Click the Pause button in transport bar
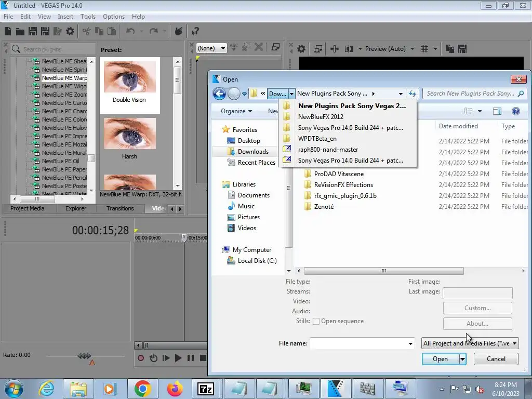 [x=191, y=358]
